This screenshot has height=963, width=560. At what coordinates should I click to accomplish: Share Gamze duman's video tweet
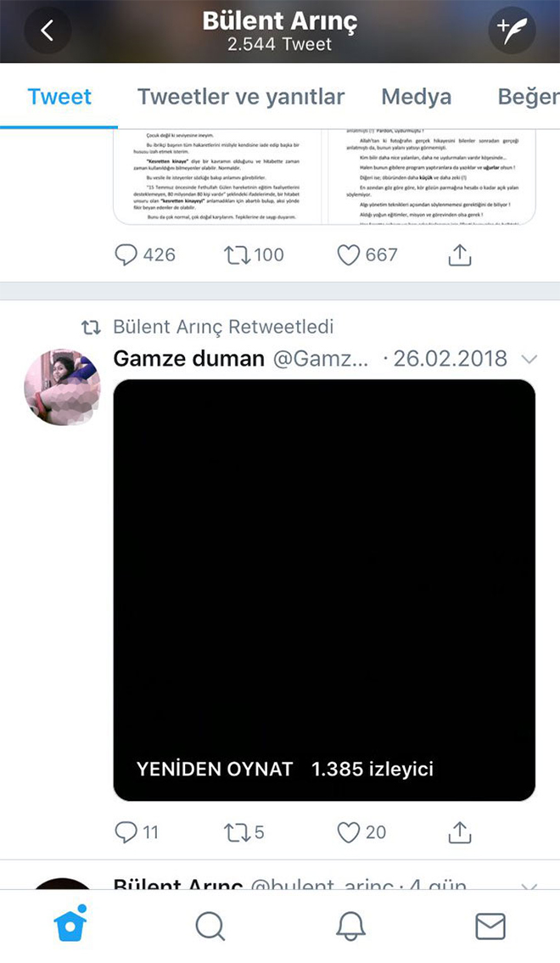pos(459,832)
